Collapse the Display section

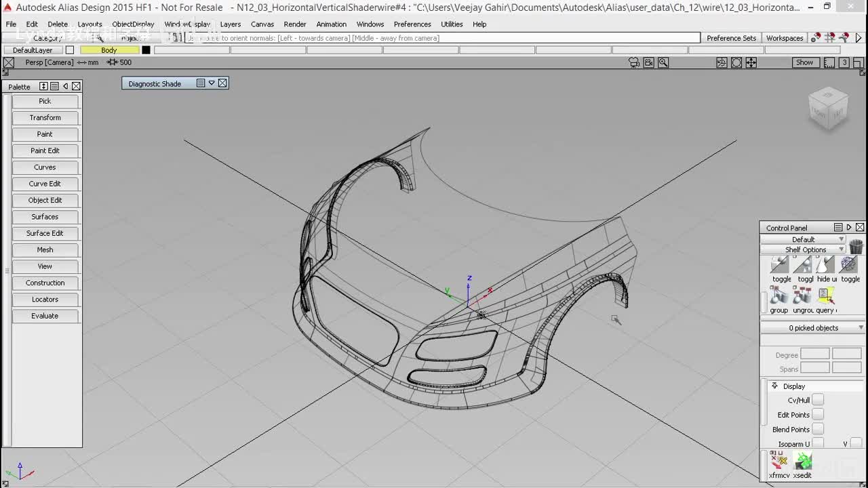774,386
